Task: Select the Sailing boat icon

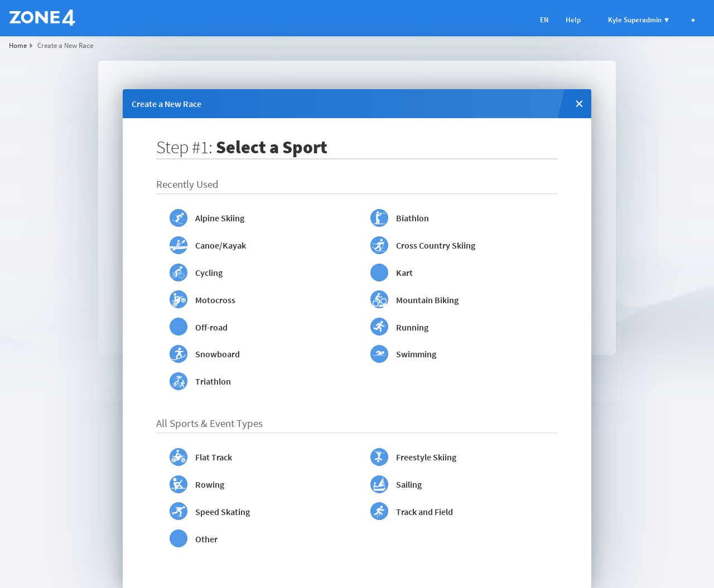Action: [x=379, y=484]
